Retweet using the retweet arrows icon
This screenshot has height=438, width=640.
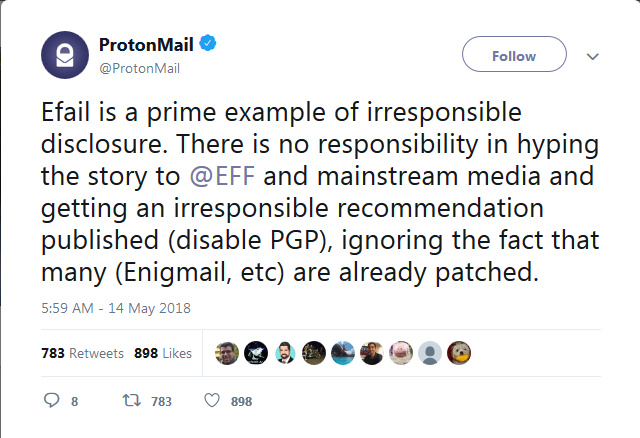130,401
